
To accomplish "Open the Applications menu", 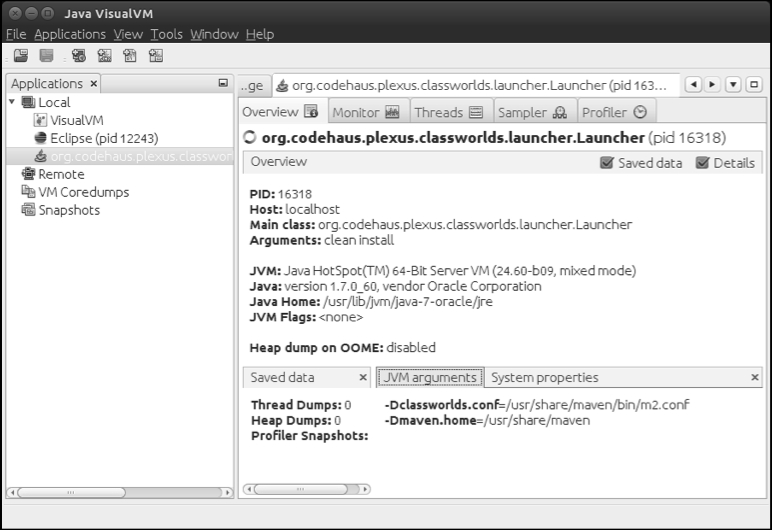I will coord(70,34).
